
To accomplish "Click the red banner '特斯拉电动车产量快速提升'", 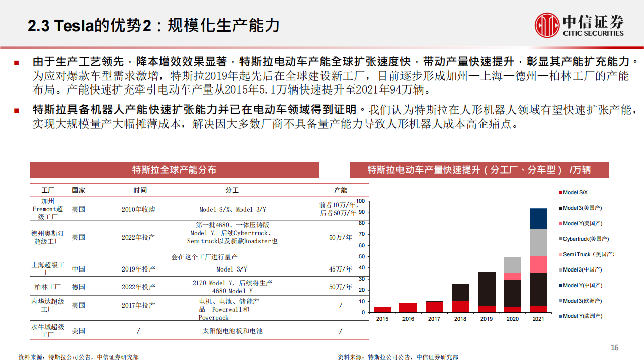I will click(479, 170).
